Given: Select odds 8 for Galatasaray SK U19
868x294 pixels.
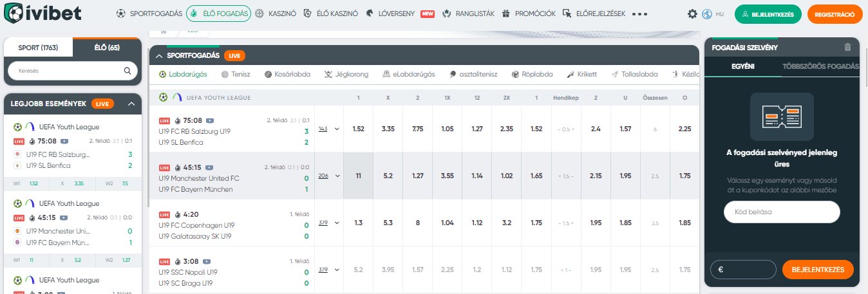Looking at the screenshot, I should click(x=418, y=223).
